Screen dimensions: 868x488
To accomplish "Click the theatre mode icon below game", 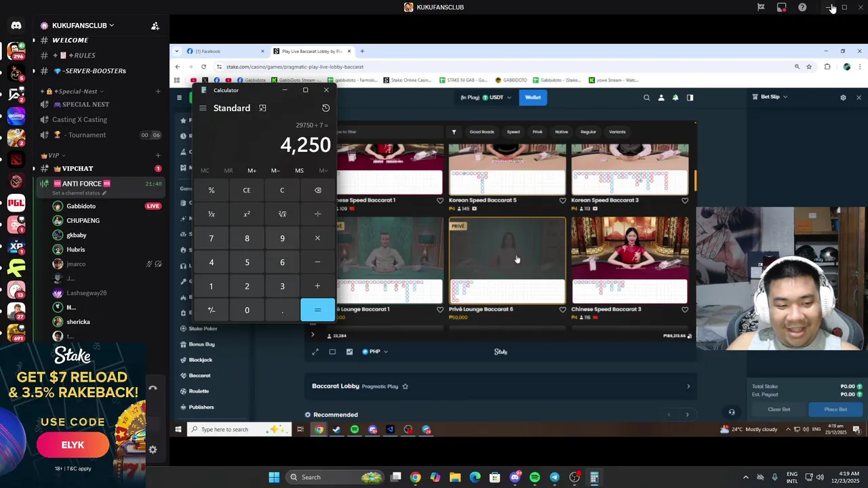I will [x=332, y=352].
